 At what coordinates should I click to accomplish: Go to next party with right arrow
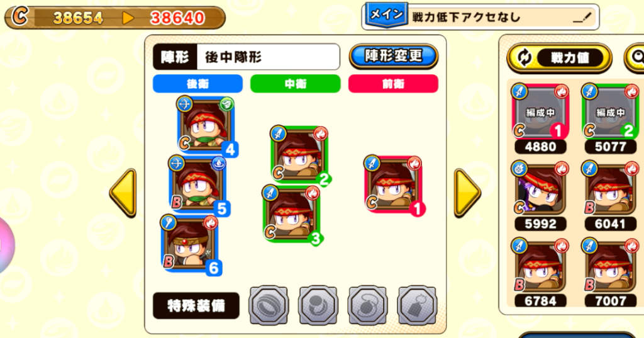tap(467, 193)
